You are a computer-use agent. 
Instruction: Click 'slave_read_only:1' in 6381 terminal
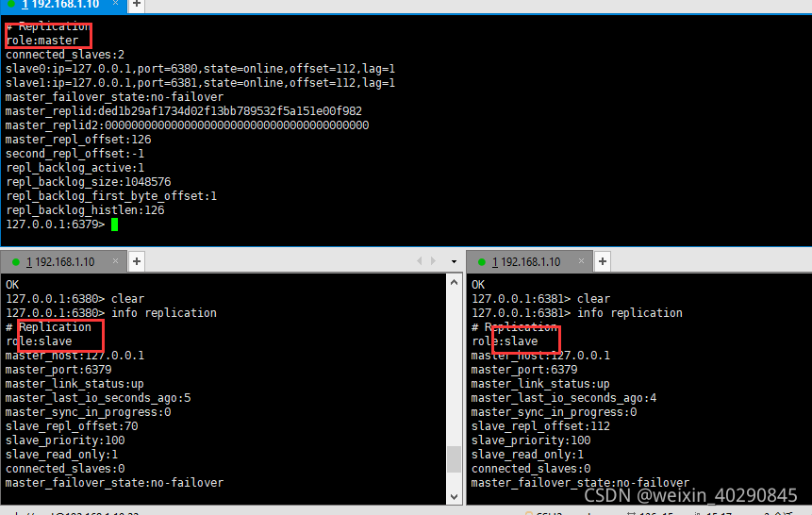pyautogui.click(x=528, y=455)
